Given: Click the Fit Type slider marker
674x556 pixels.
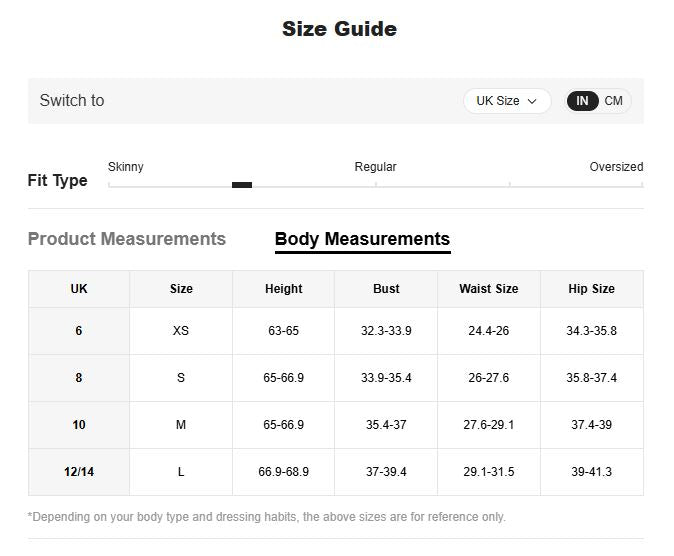Looking at the screenshot, I should pyautogui.click(x=242, y=185).
